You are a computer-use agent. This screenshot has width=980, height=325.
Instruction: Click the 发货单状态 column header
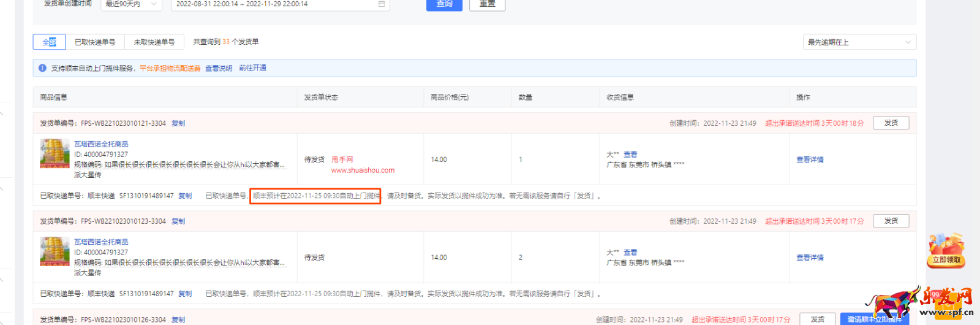pos(321,97)
